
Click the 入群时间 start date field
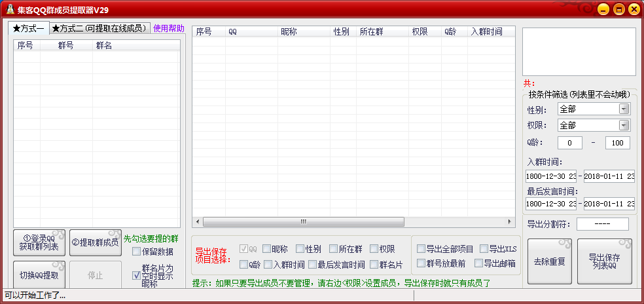point(551,176)
